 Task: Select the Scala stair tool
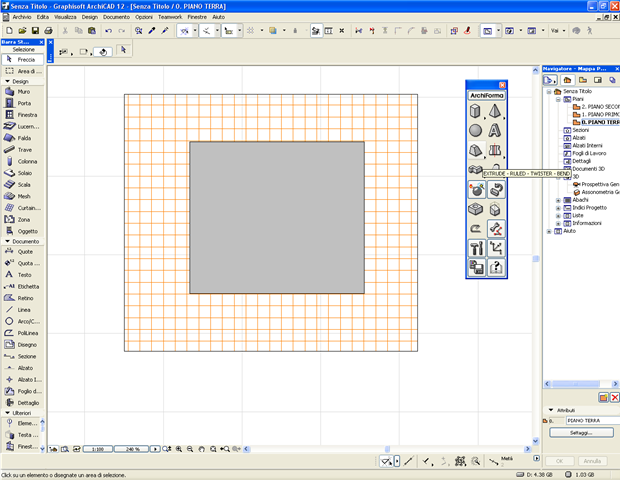[23, 185]
